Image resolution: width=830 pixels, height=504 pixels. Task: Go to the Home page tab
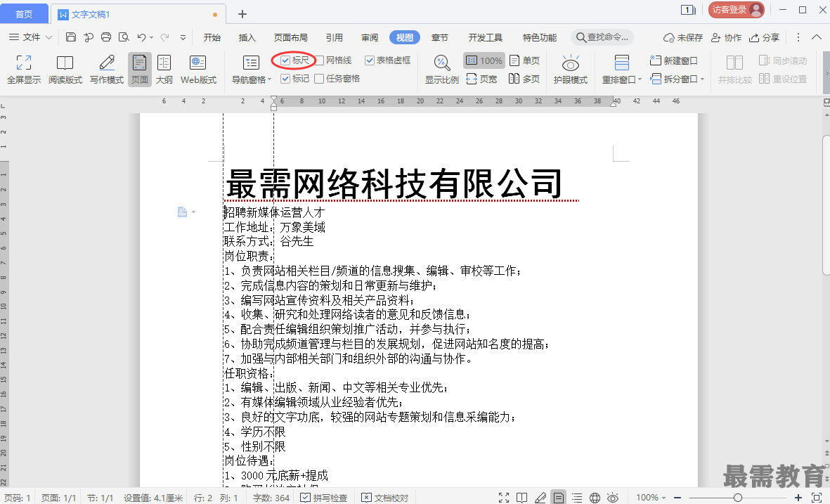(24, 14)
